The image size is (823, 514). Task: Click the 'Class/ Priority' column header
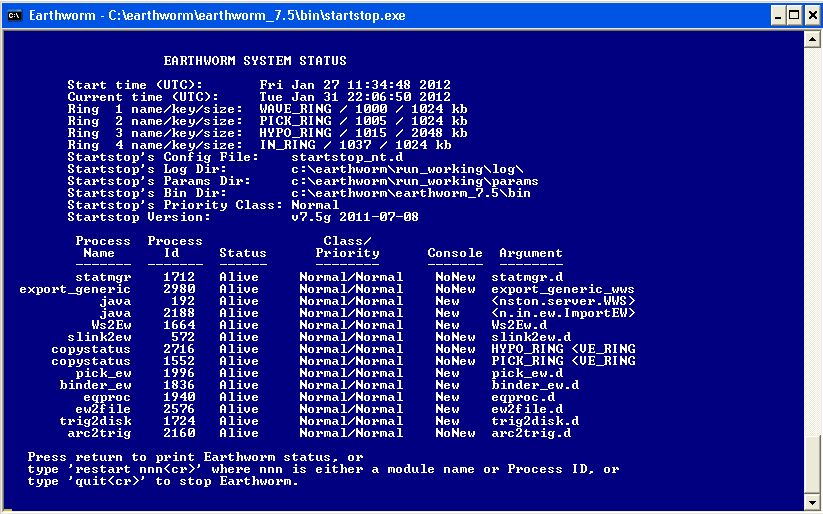tap(347, 247)
